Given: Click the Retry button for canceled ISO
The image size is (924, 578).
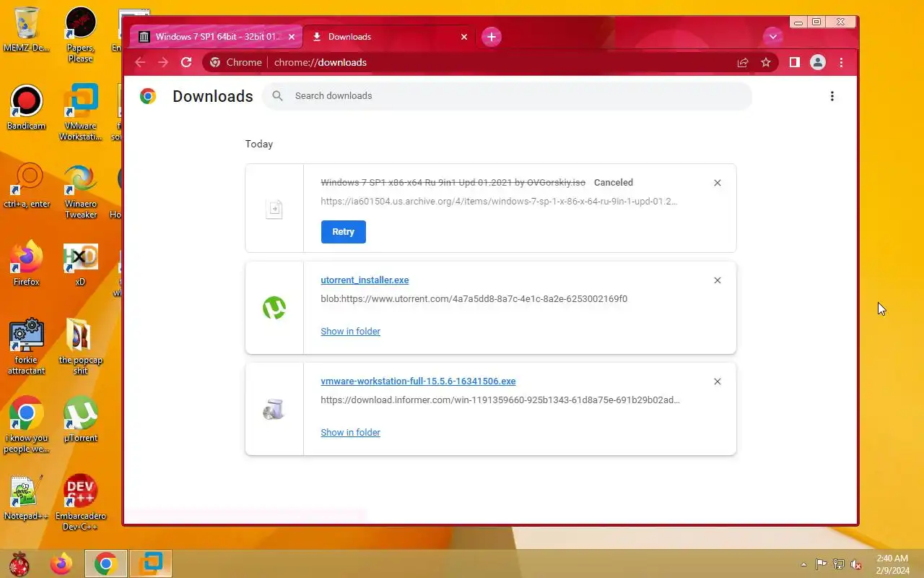Looking at the screenshot, I should 344,232.
